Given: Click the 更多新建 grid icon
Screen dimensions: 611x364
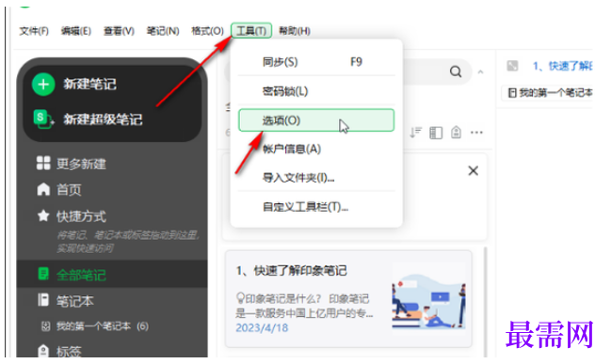Looking at the screenshot, I should point(43,163).
